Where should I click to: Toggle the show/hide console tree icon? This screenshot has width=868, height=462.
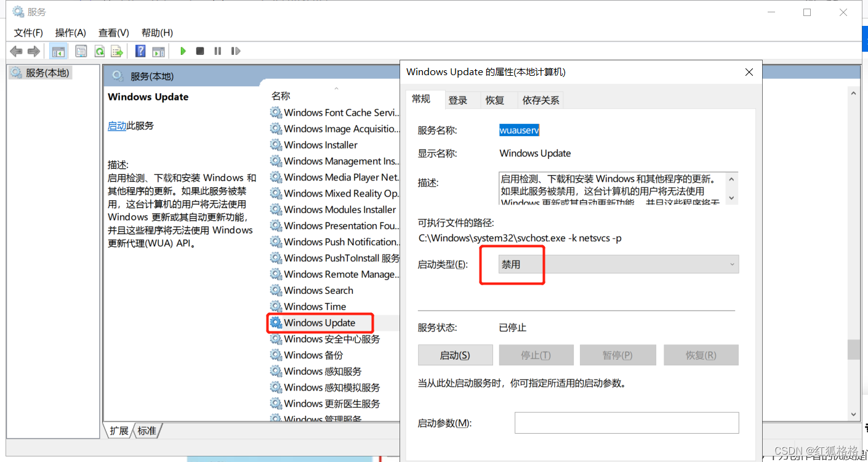click(x=58, y=51)
